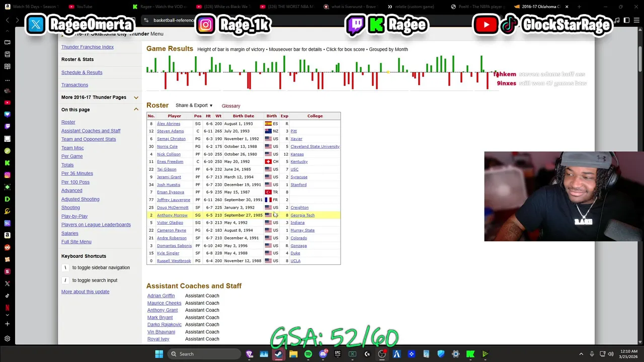The height and width of the screenshot is (362, 644).
Task: Open Darko Rajakovic assistant coach link
Action: 165,325
